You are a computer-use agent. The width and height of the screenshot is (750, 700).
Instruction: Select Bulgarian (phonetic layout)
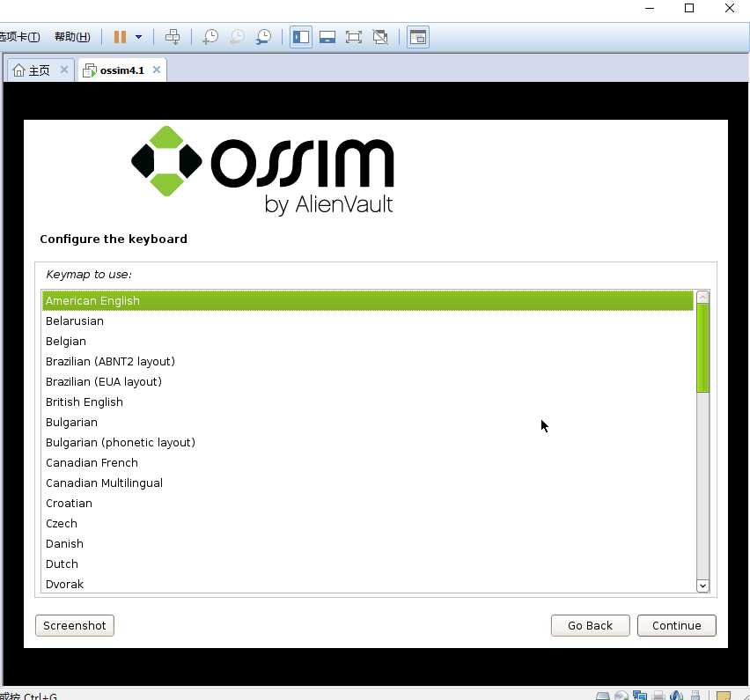[x=367, y=443]
